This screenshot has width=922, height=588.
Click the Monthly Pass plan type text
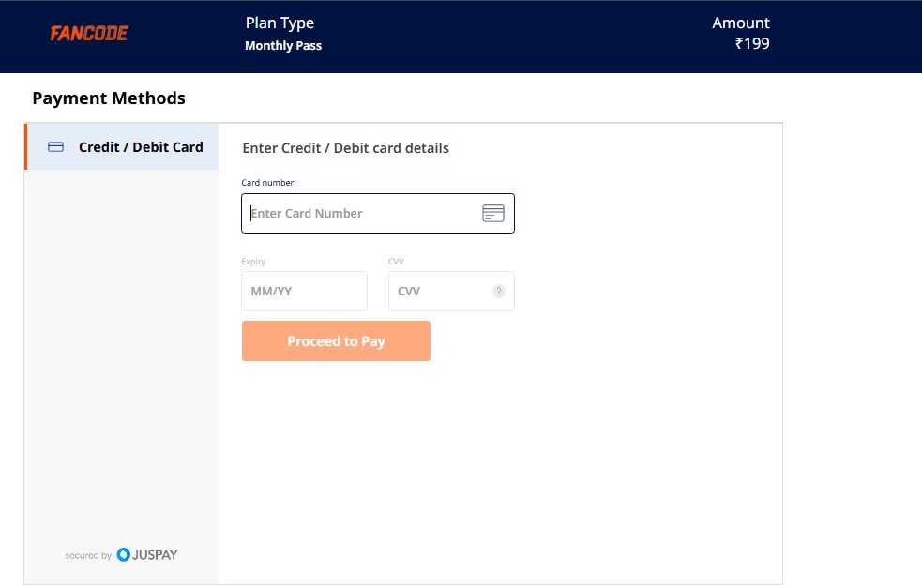[x=283, y=46]
